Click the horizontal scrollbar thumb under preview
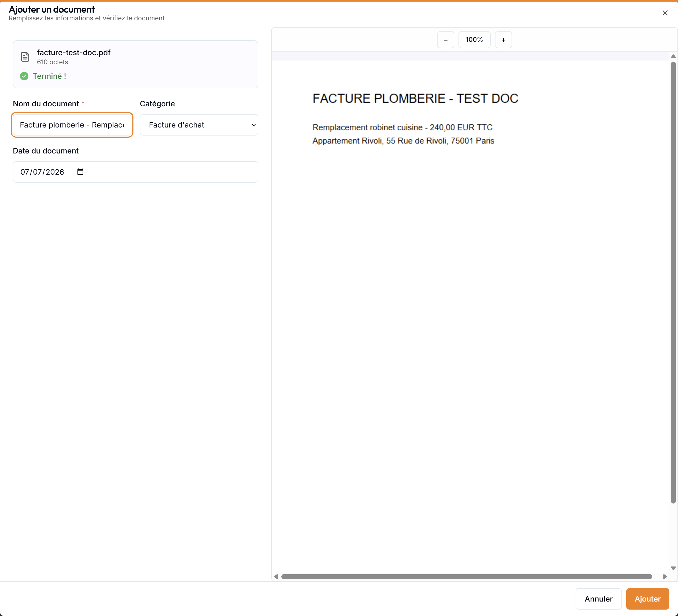Viewport: 686px width, 616px height. (x=467, y=576)
